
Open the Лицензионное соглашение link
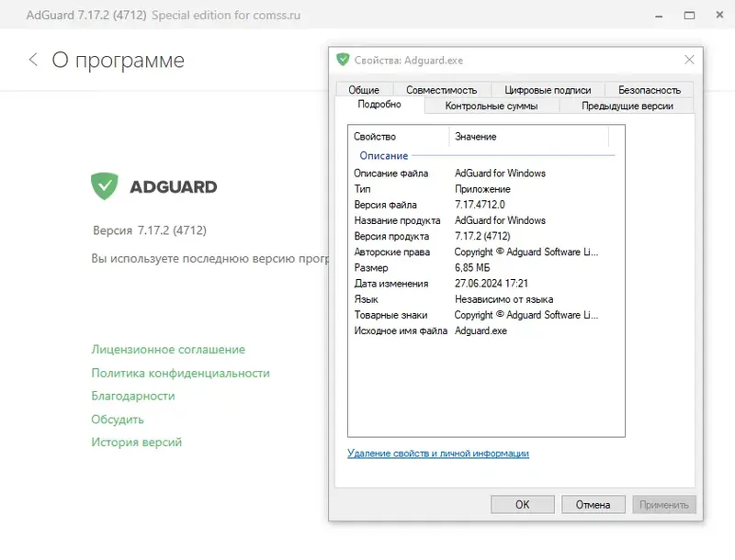coord(168,349)
